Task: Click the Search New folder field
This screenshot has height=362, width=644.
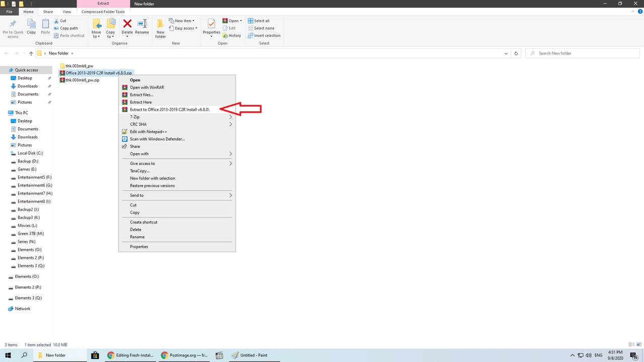Action: click(583, 53)
